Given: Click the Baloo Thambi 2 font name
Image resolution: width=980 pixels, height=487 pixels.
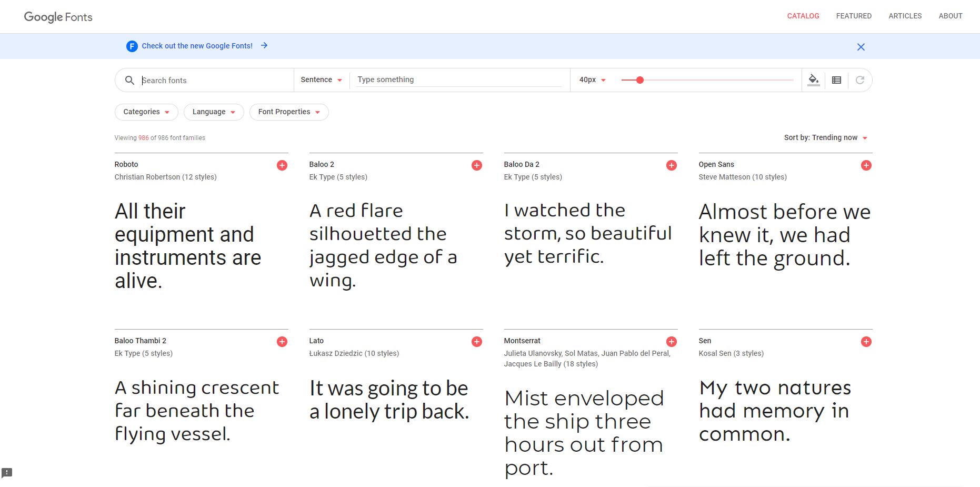Looking at the screenshot, I should click(x=140, y=341).
